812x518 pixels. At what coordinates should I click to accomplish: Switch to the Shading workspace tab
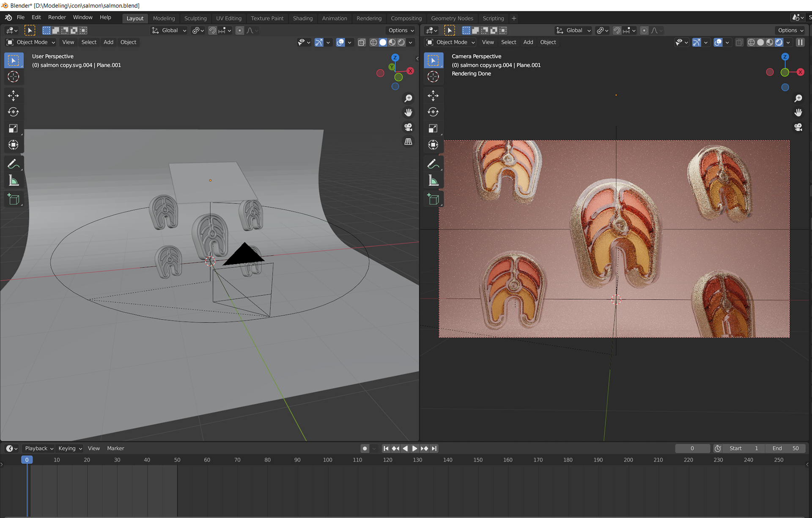tap(302, 18)
